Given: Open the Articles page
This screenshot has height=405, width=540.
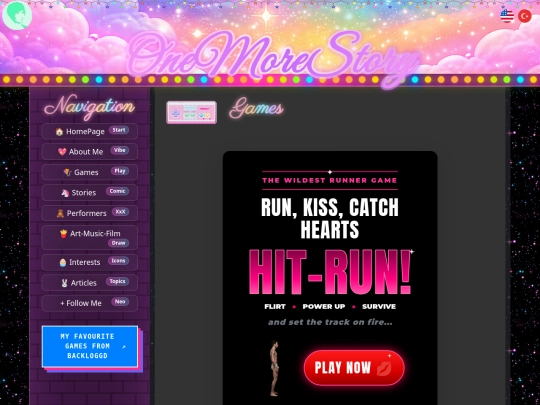Looking at the screenshot, I should pos(90,283).
